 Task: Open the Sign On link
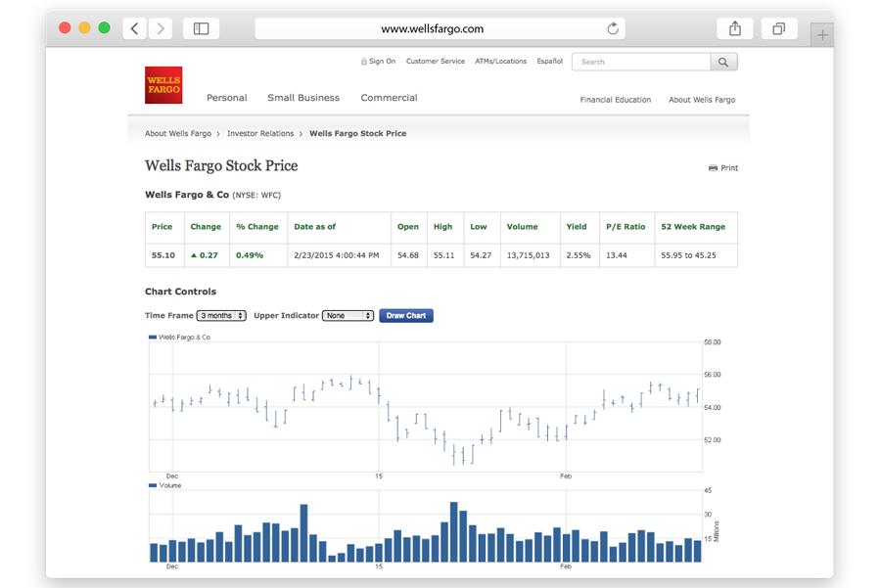382,62
